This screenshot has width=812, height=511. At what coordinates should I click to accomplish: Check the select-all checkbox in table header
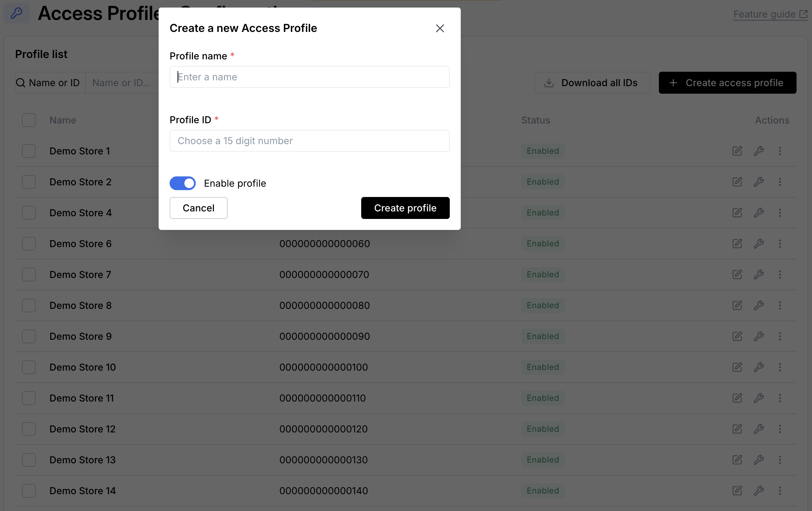pos(29,120)
